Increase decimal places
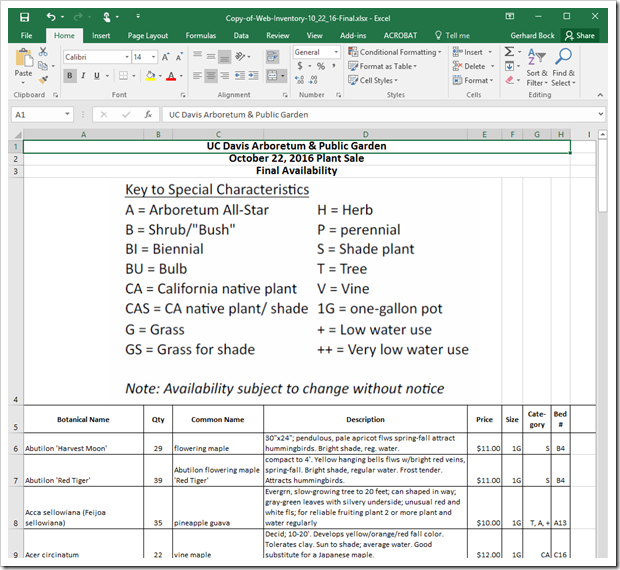Screen dimensions: 620x570 point(299,80)
